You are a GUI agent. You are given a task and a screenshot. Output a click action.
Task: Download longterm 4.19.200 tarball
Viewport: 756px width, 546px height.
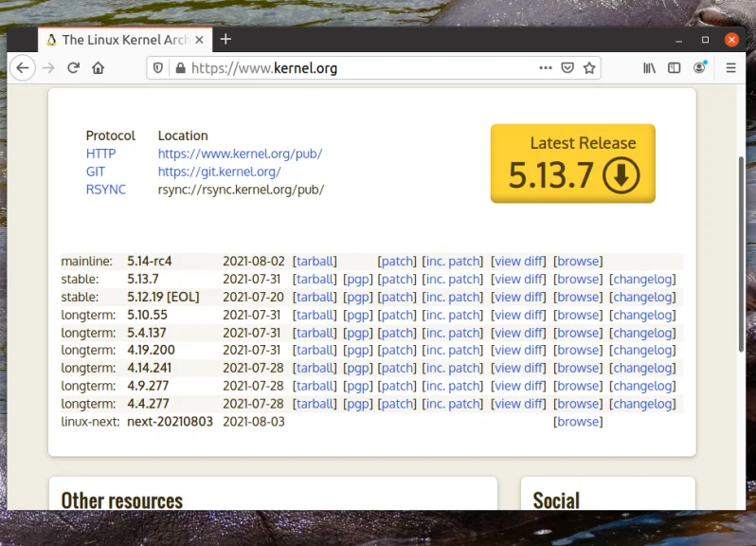tap(315, 350)
